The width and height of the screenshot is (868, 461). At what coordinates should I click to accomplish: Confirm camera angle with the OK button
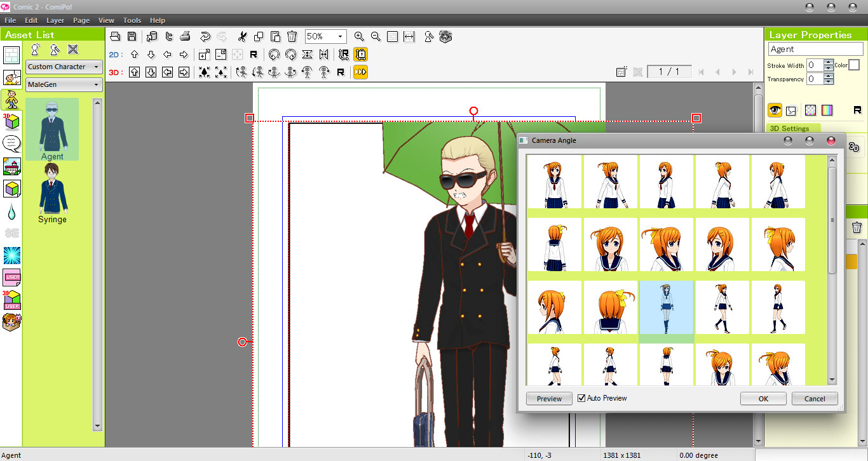pos(763,398)
